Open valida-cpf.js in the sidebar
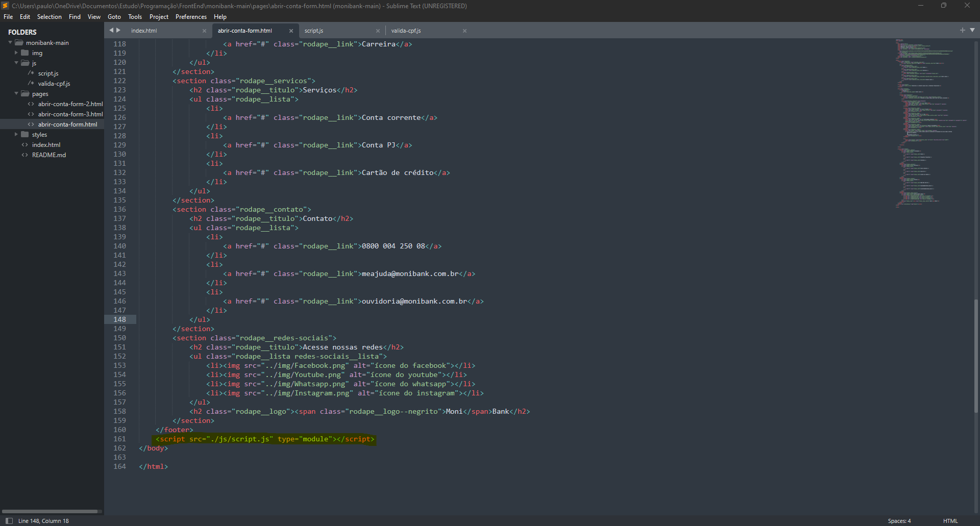This screenshot has width=980, height=526. point(54,84)
